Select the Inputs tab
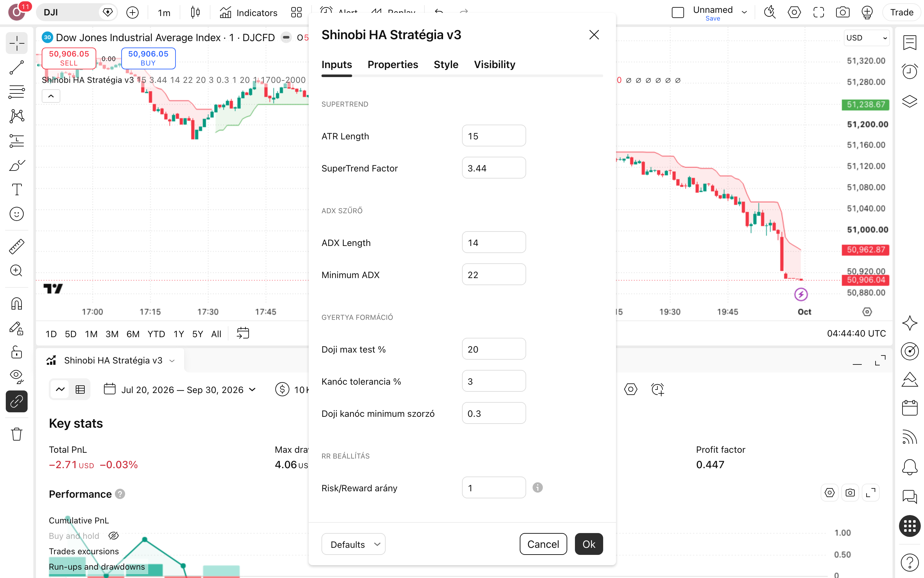Viewport: 924px width, 578px height. tap(337, 65)
